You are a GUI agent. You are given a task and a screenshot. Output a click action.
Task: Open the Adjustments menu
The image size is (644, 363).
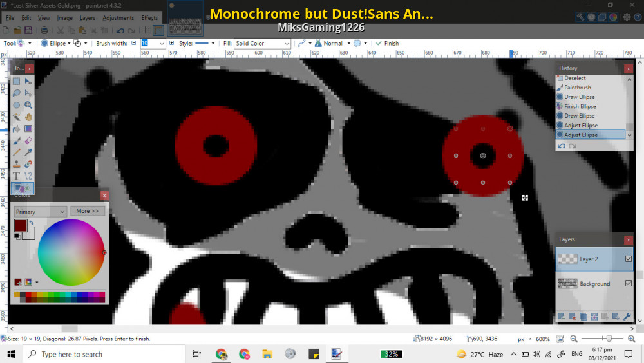point(118,18)
